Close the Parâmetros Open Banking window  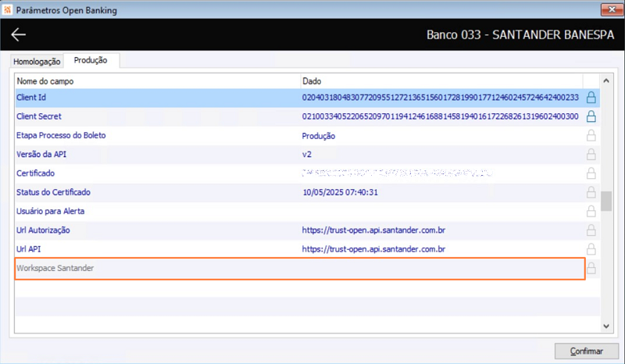point(612,9)
